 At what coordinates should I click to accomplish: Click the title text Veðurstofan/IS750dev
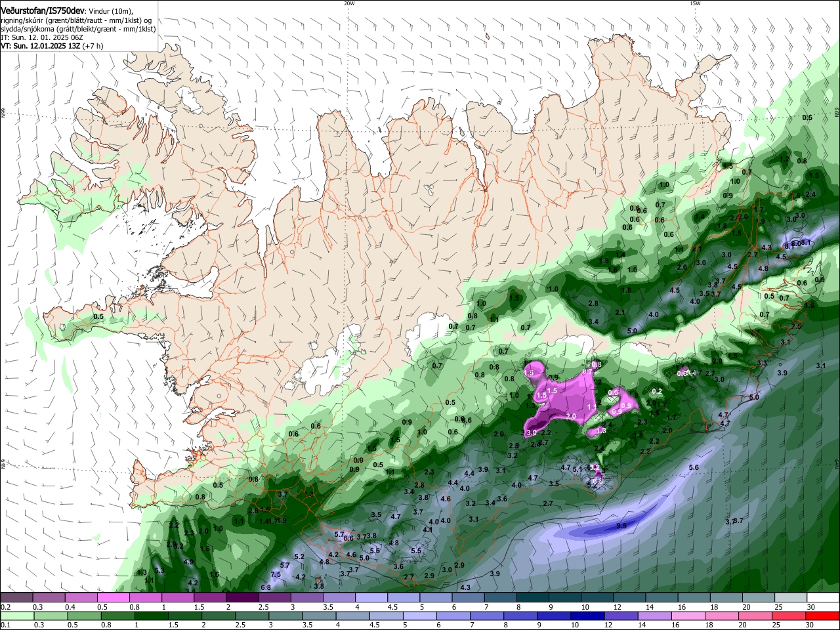[x=43, y=11]
